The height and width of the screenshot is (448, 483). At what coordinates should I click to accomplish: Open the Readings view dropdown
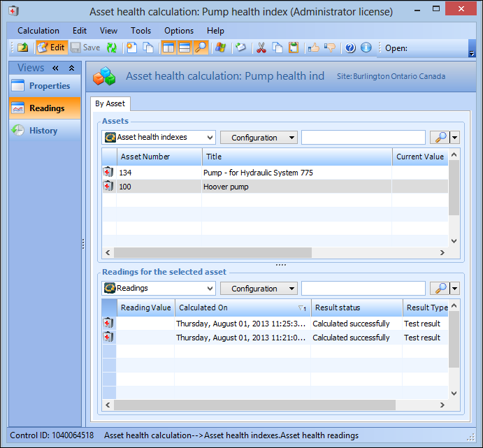click(x=159, y=288)
